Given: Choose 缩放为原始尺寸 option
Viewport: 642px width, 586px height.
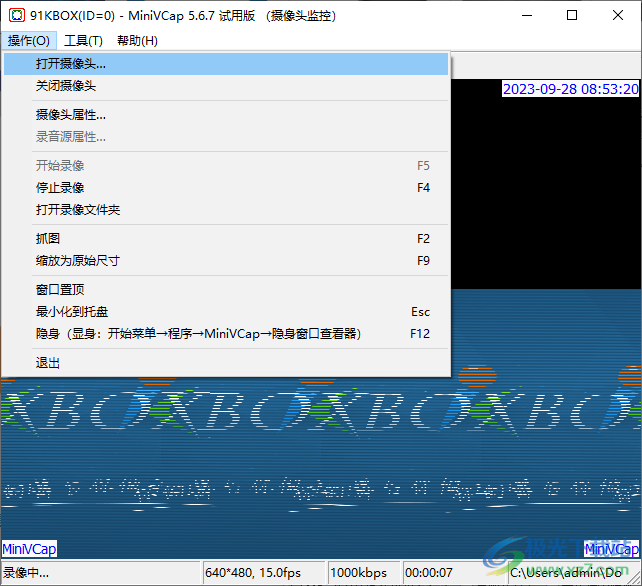Looking at the screenshot, I should click(x=226, y=260).
